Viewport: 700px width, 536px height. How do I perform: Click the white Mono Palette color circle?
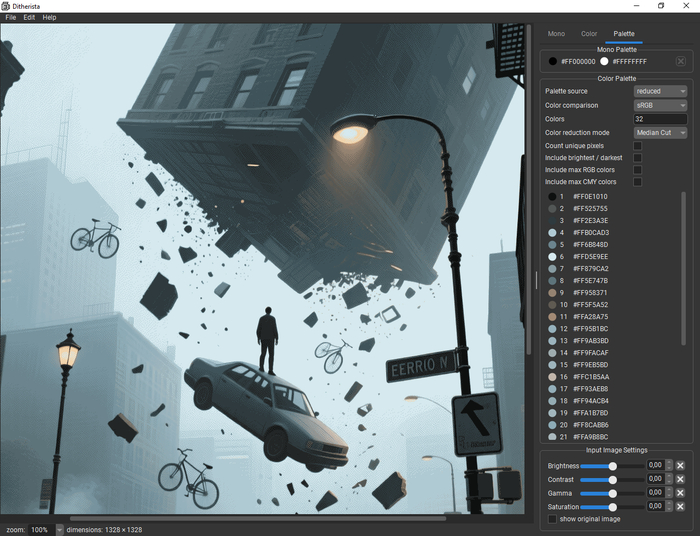(604, 62)
